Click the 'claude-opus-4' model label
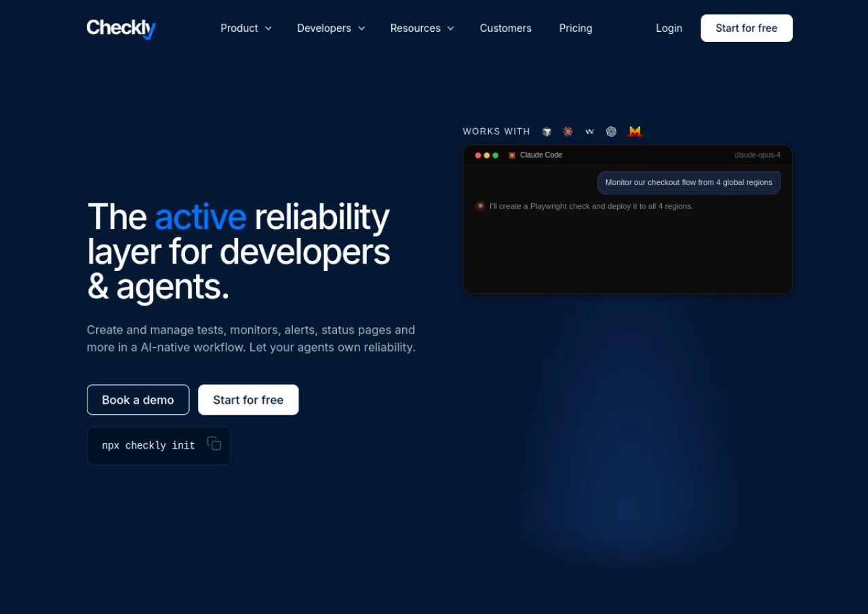 click(757, 155)
